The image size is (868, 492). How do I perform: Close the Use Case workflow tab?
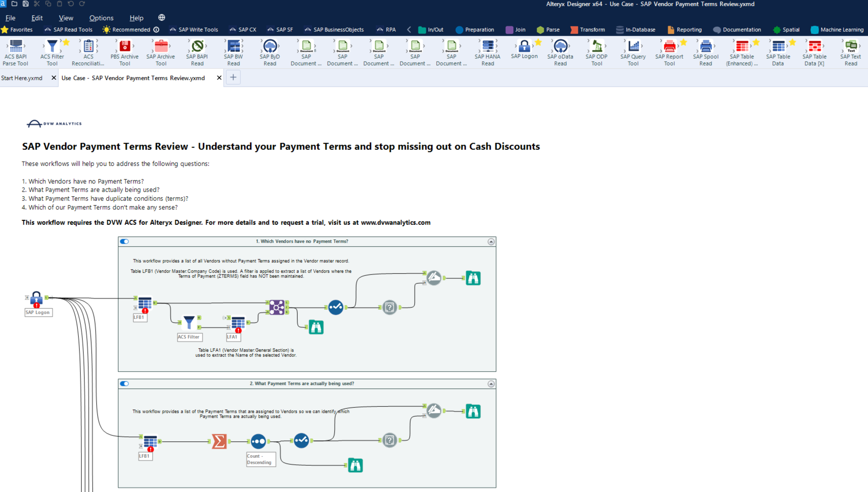(x=219, y=78)
